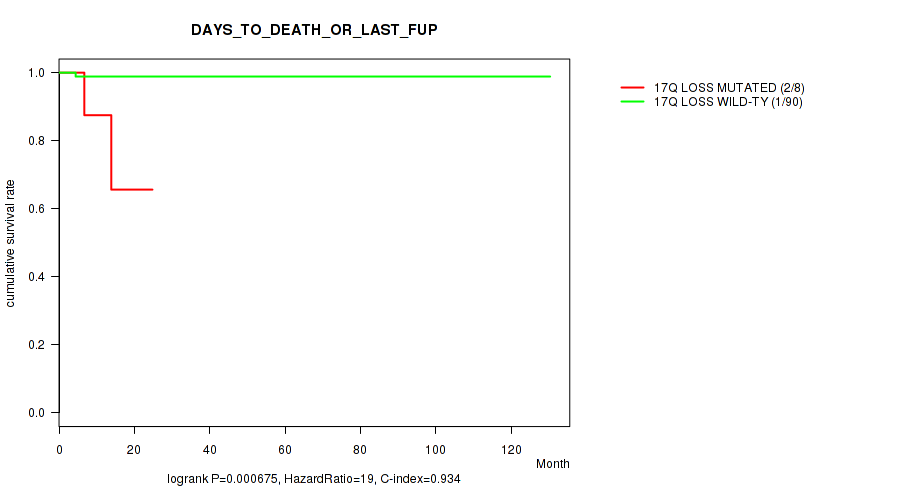The width and height of the screenshot is (900, 500).
Task: Click the Month x-axis label
Action: point(552,464)
